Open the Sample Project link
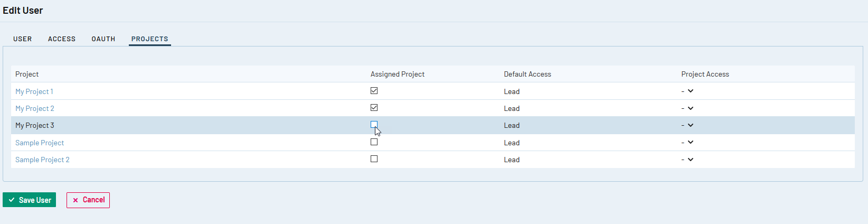The image size is (868, 224). pyautogui.click(x=40, y=143)
